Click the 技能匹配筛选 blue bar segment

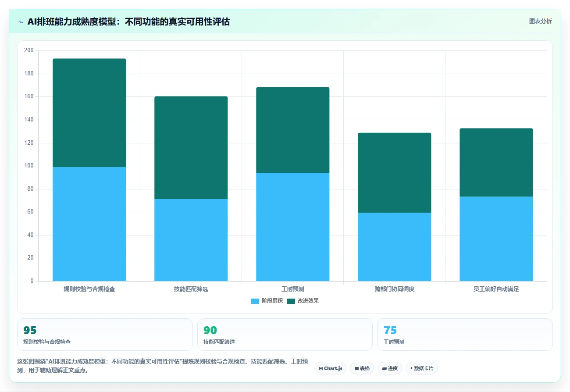point(191,240)
